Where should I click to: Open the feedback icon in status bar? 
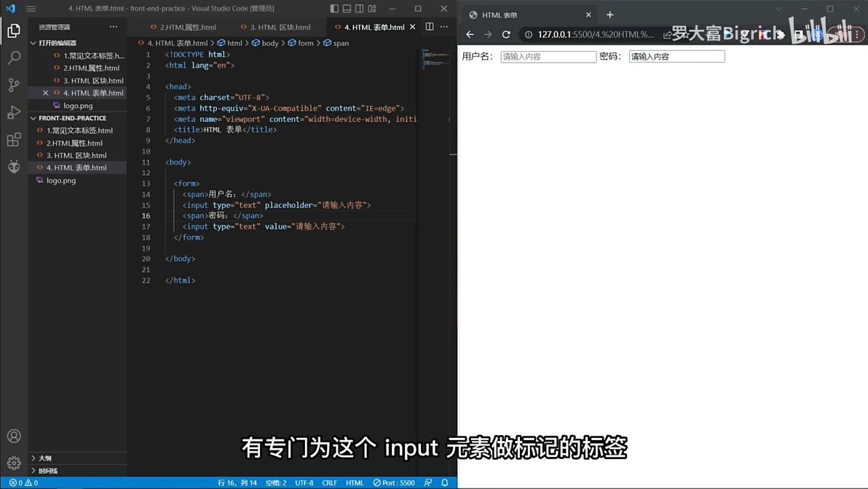(x=428, y=483)
